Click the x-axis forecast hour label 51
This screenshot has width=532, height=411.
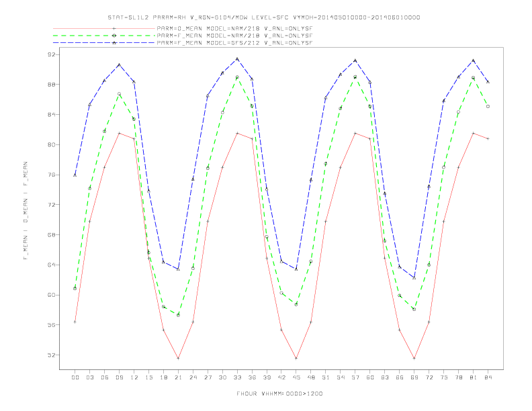[x=326, y=377]
